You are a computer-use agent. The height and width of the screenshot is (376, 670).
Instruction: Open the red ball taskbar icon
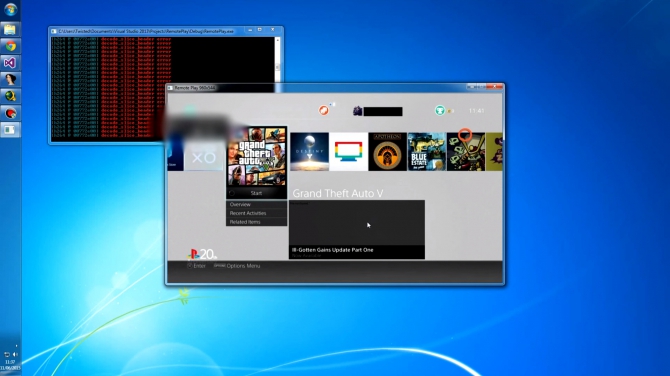[x=10, y=113]
